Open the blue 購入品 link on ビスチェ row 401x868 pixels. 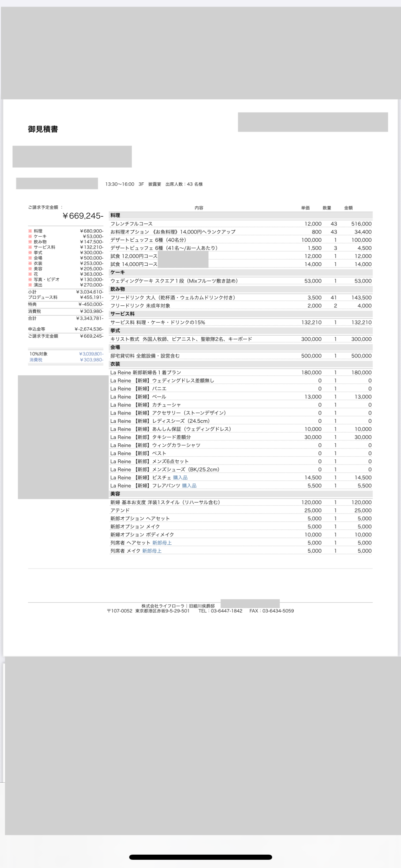click(180, 478)
